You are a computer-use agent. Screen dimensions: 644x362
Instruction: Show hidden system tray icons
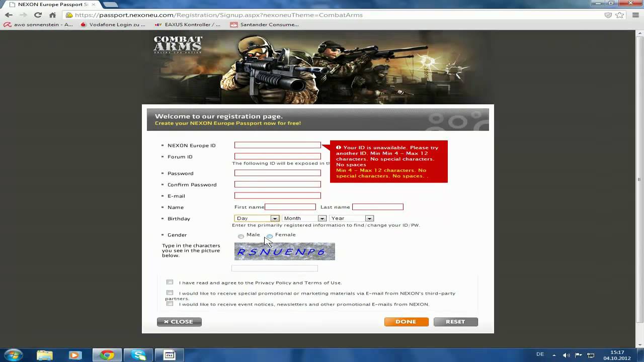[554, 355]
